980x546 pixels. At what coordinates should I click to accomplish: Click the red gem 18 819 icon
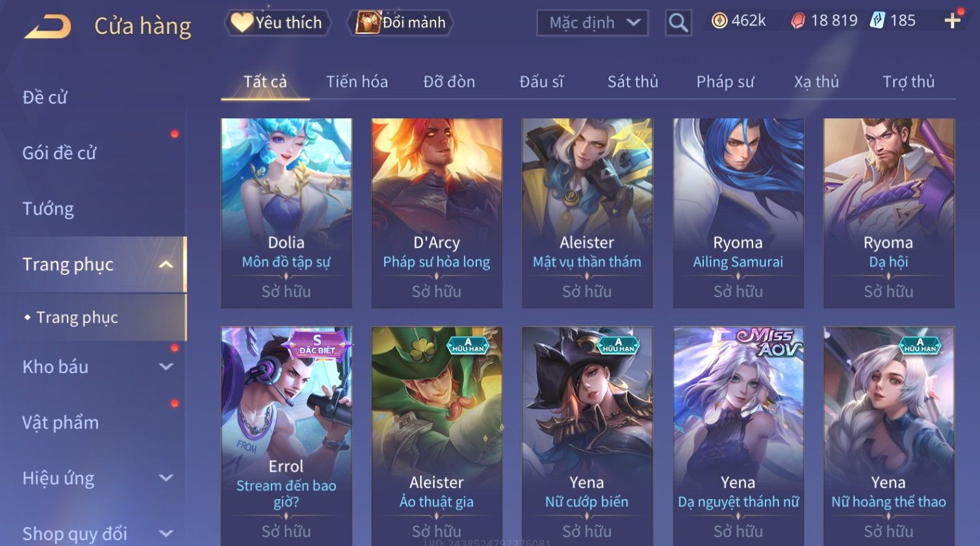tap(797, 21)
